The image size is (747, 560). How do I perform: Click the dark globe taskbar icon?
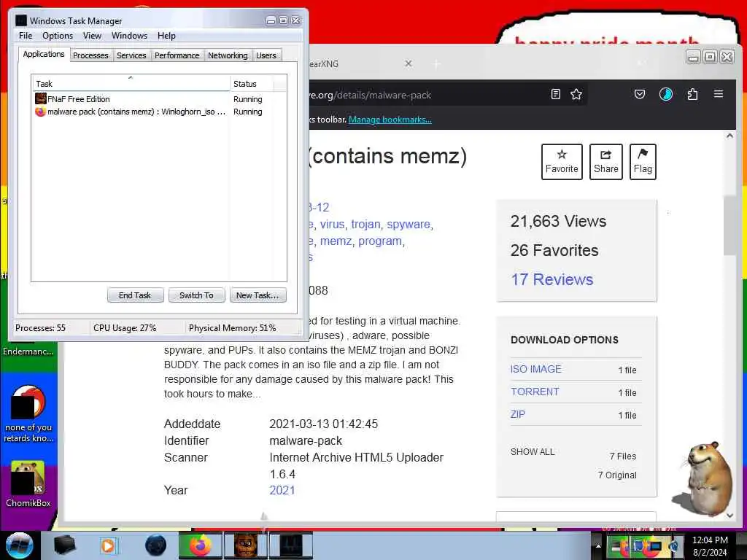point(155,545)
